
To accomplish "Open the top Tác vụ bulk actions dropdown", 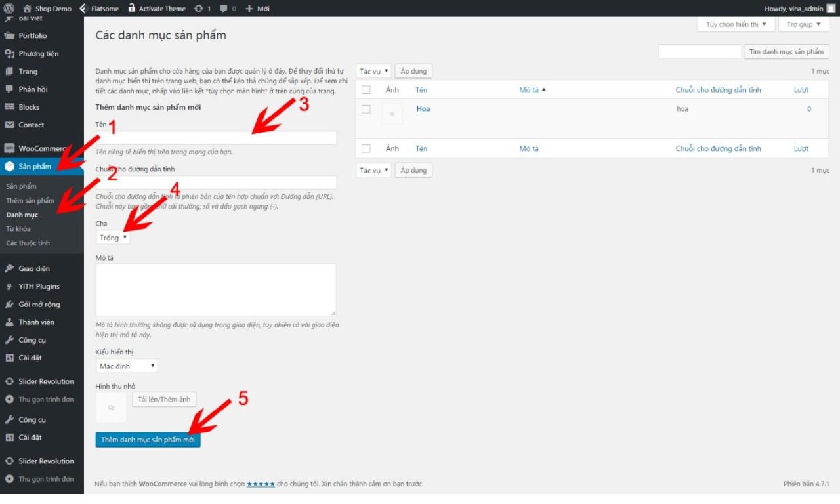I will coord(373,71).
